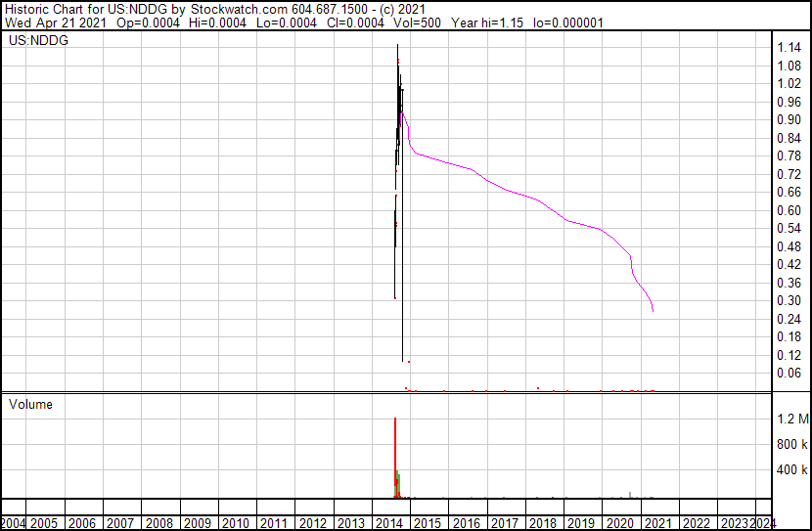Click the 2012 year label on time axis
This screenshot has width=812, height=531.
click(313, 523)
